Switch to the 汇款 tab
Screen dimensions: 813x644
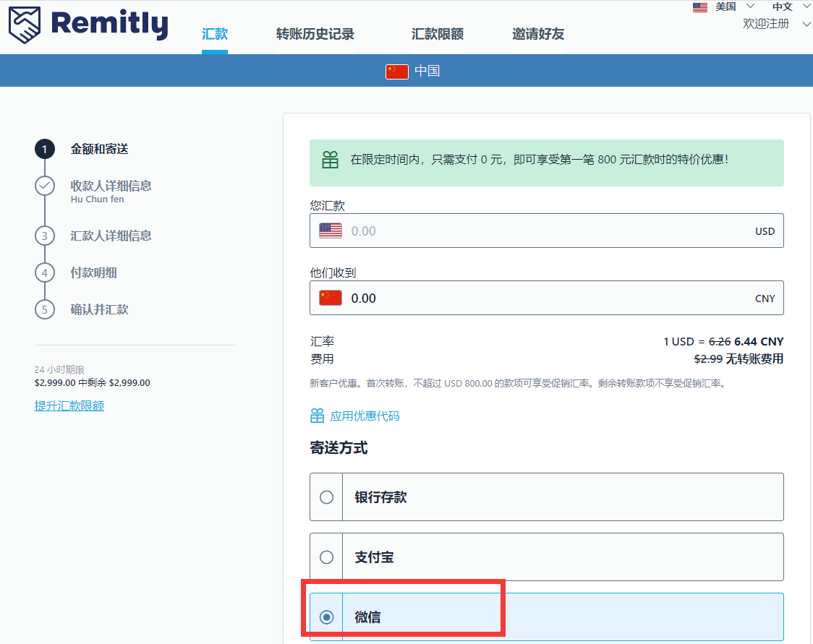pos(215,34)
